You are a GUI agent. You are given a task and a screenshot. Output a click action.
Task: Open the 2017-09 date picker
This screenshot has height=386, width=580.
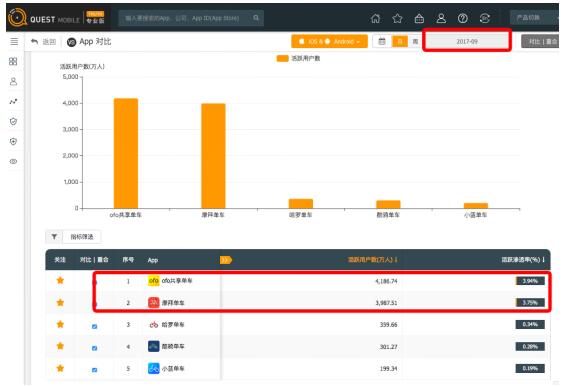click(x=467, y=41)
